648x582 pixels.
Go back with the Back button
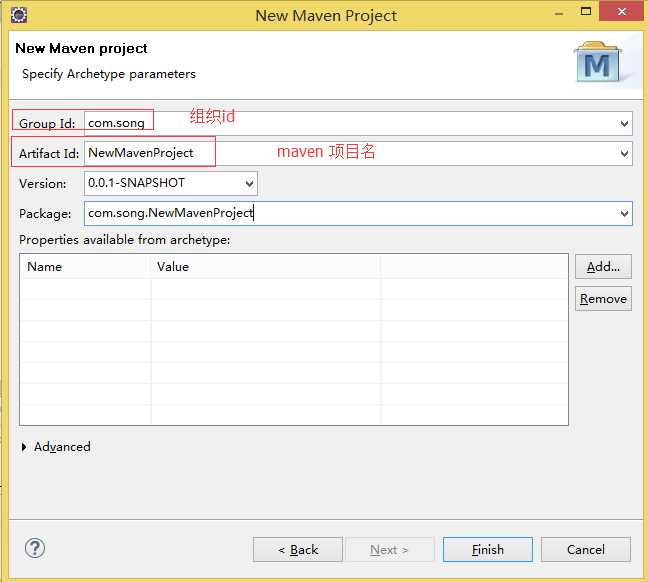(298, 550)
